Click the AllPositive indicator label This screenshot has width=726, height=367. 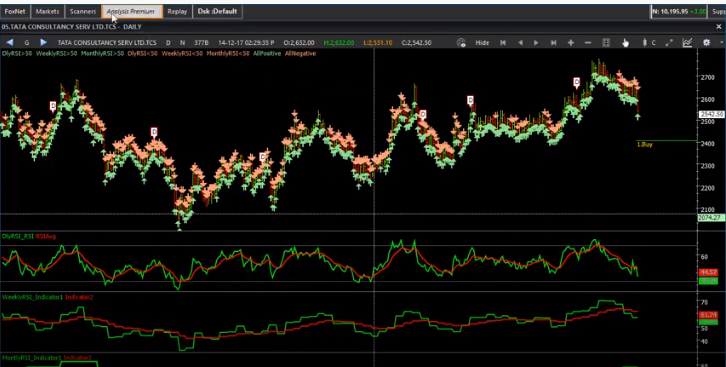[267, 54]
